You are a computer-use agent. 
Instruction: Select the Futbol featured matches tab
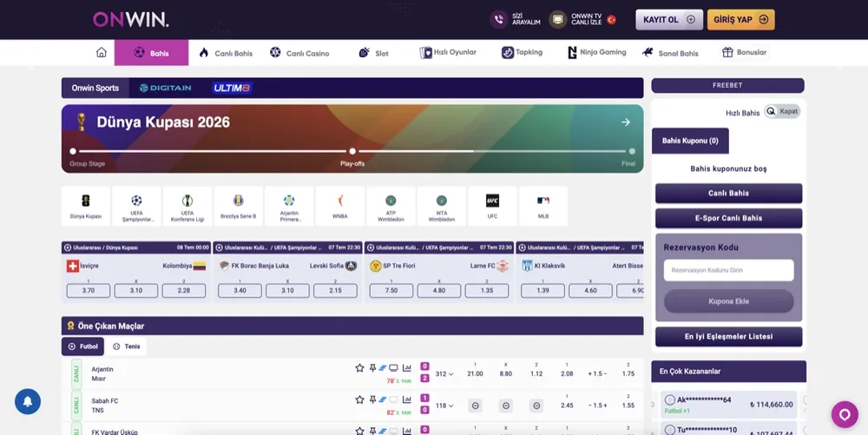82,346
